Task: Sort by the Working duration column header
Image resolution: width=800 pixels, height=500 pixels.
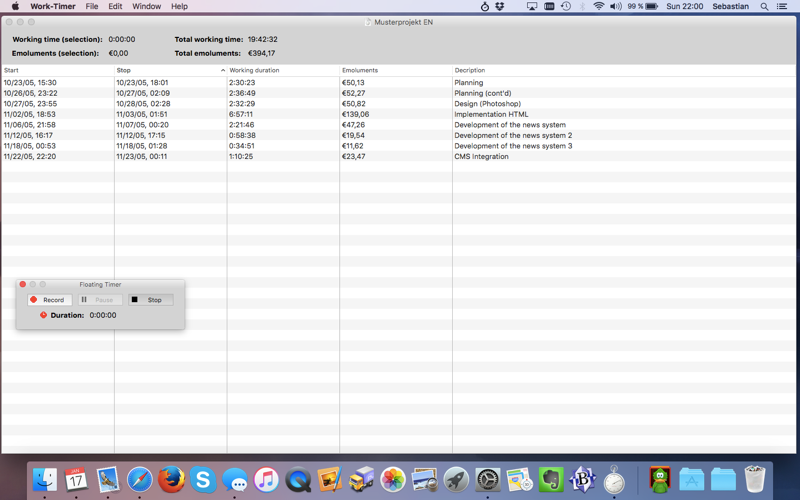Action: (x=283, y=70)
